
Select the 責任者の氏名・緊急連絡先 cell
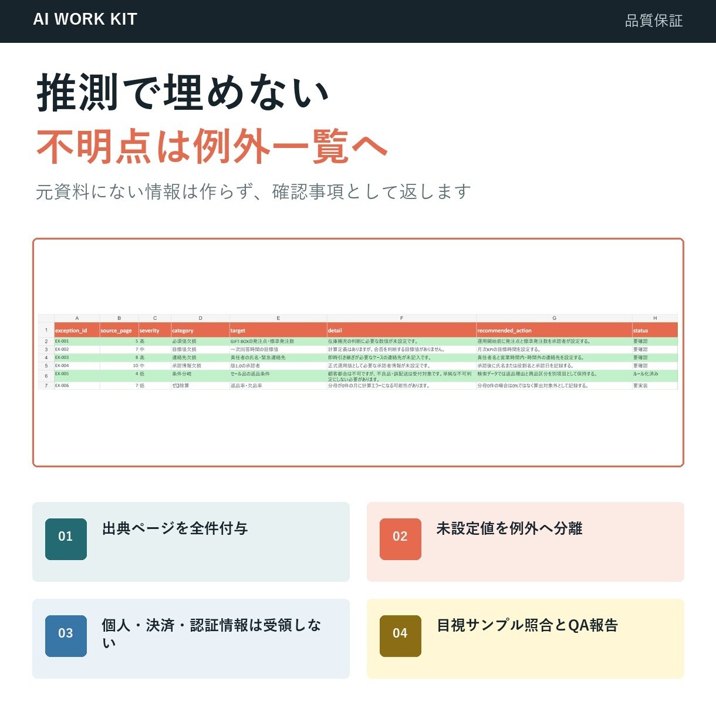278,358
